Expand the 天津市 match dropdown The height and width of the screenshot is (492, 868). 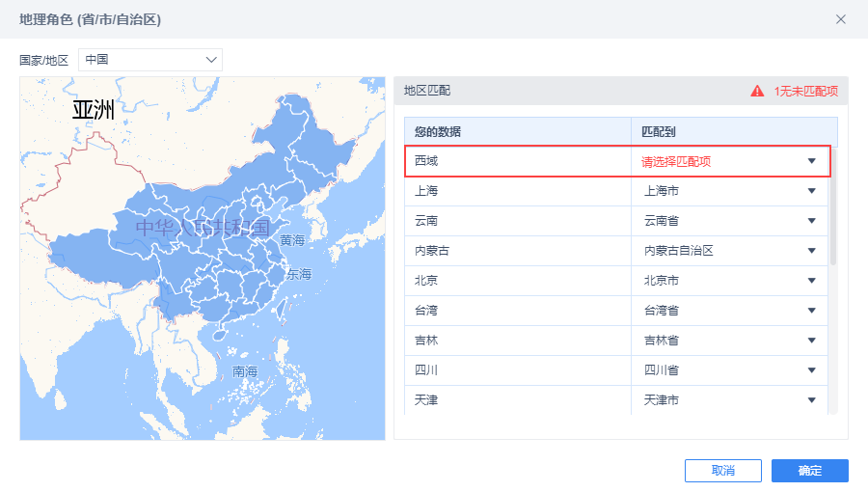811,400
